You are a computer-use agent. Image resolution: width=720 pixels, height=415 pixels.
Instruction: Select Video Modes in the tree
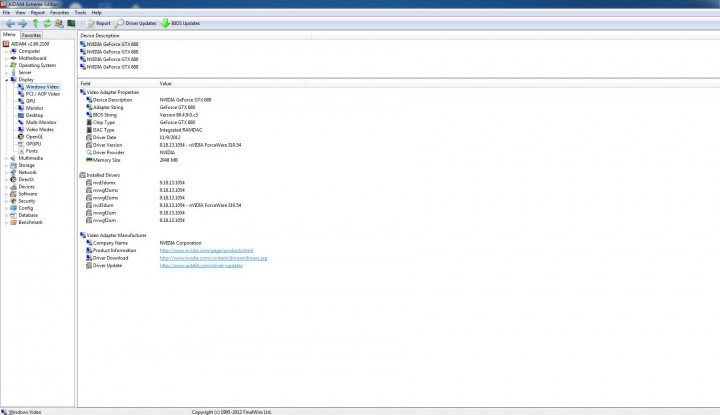39,129
